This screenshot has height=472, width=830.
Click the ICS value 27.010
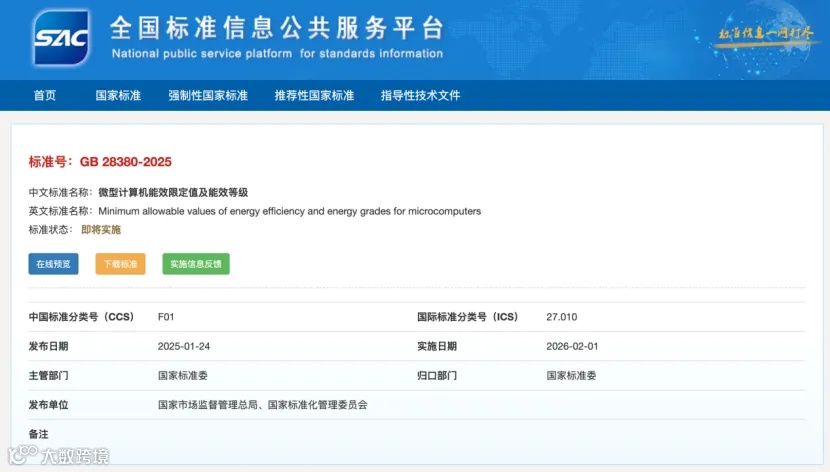coord(562,317)
